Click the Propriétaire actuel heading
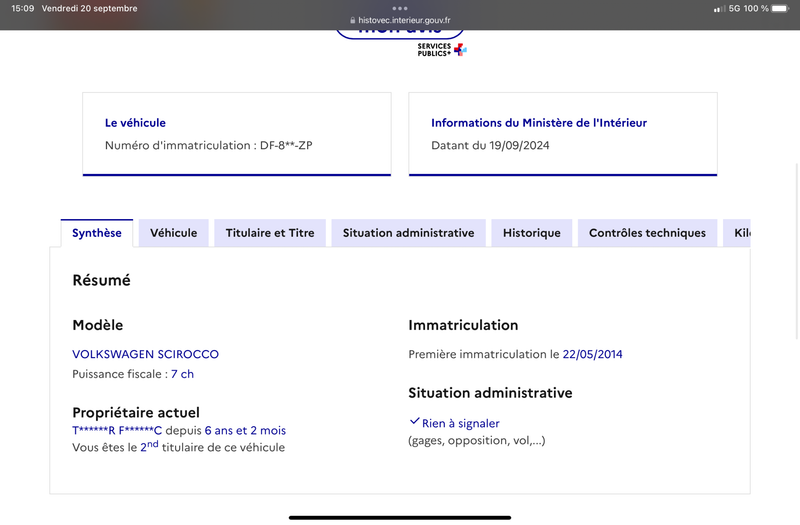 tap(136, 412)
